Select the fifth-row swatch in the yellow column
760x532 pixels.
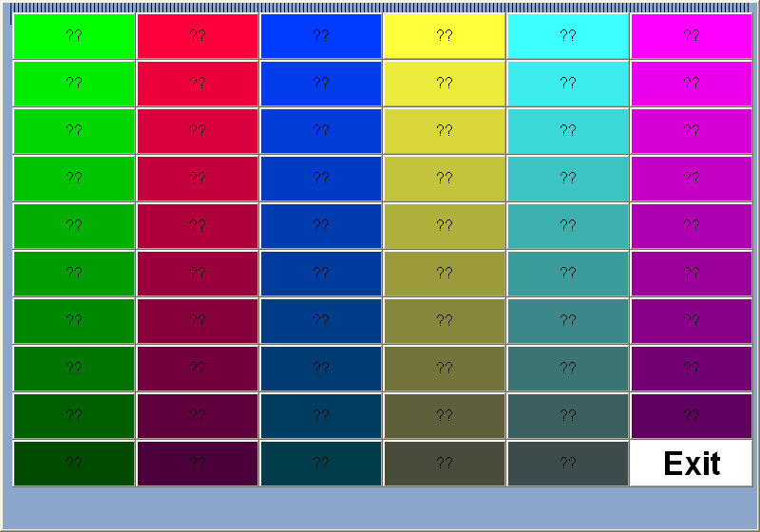(x=445, y=226)
